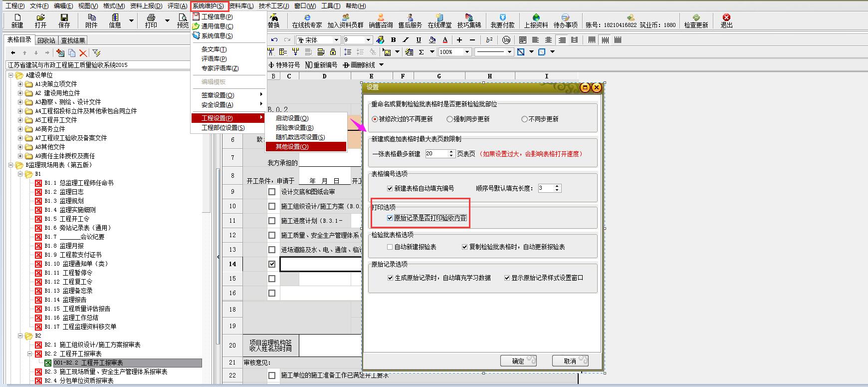Click the 确定 button in the settings dialog
Image resolution: width=868 pixels, height=387 pixels.
point(518,361)
